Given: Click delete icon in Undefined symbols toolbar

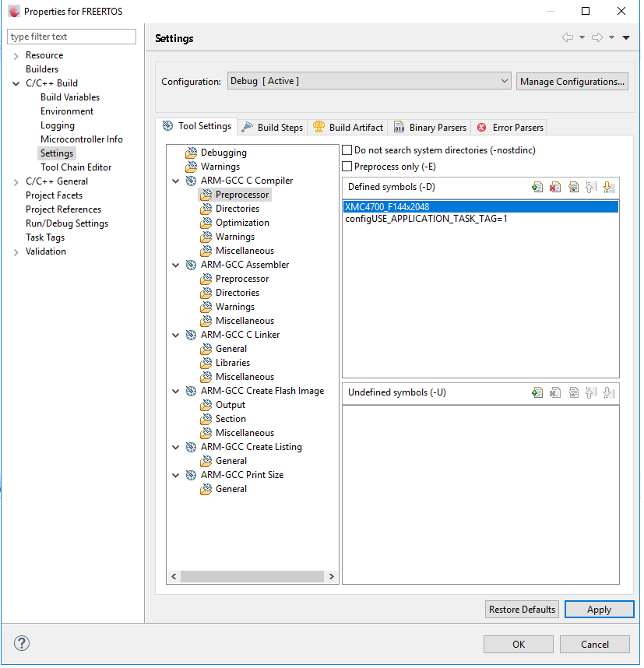Looking at the screenshot, I should [x=555, y=392].
